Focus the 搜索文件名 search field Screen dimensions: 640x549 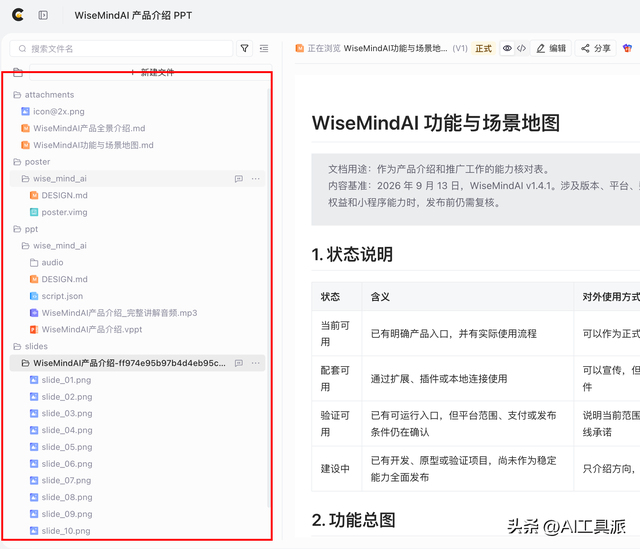click(x=121, y=49)
